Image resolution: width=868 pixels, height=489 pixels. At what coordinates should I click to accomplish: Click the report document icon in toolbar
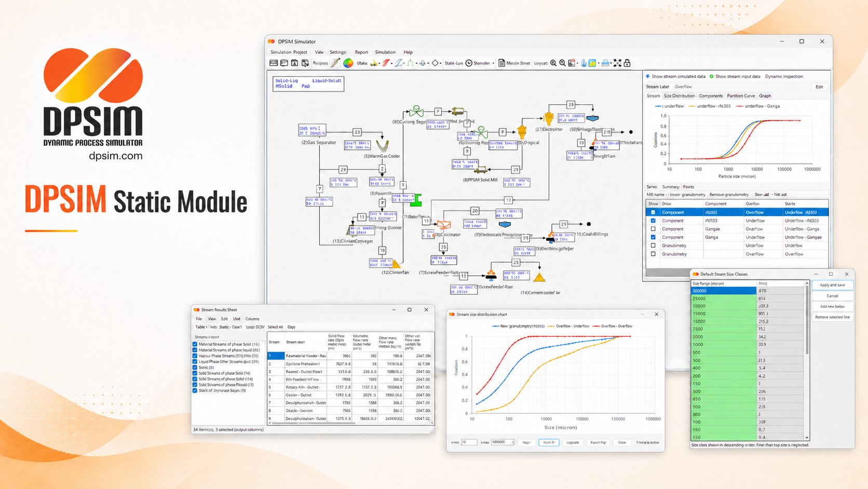[501, 63]
